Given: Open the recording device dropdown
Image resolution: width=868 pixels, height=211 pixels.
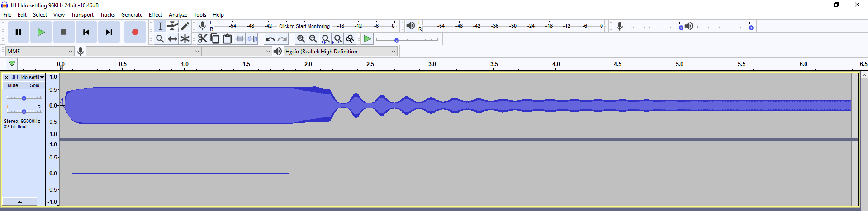Looking at the screenshot, I should pyautogui.click(x=143, y=52).
